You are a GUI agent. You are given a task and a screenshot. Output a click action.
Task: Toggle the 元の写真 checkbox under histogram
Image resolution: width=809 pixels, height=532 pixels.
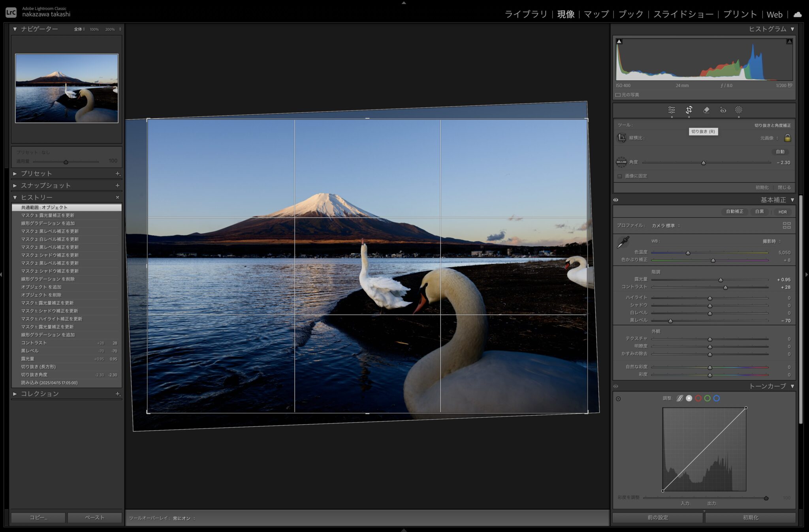[618, 95]
